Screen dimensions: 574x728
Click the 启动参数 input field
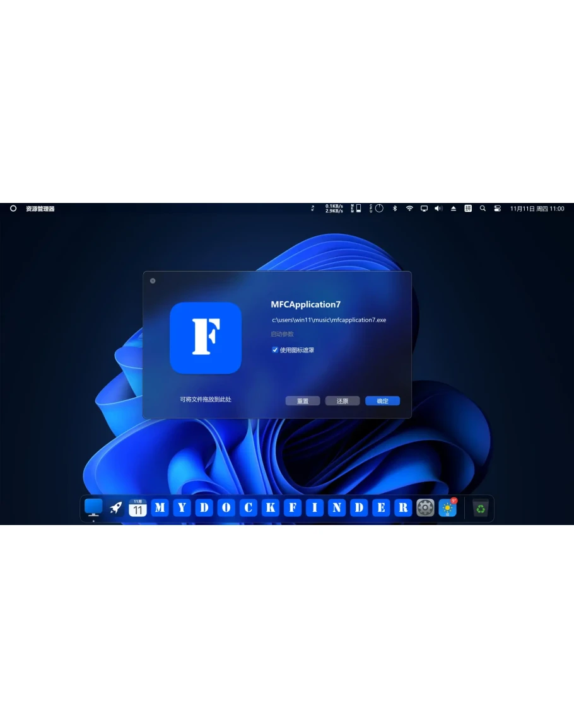point(315,334)
